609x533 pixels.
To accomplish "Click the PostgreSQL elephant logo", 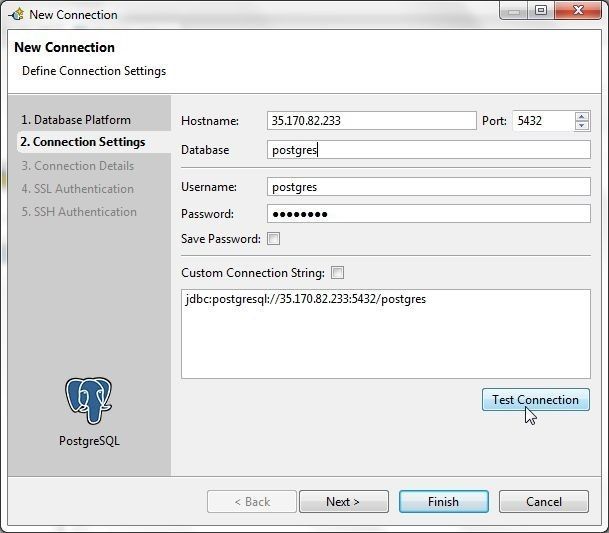I will pyautogui.click(x=89, y=400).
